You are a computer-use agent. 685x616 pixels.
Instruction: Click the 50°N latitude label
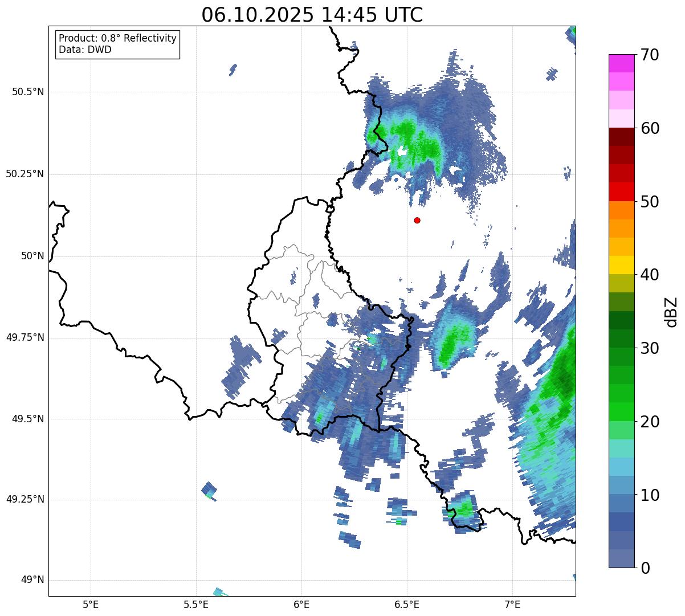click(32, 256)
